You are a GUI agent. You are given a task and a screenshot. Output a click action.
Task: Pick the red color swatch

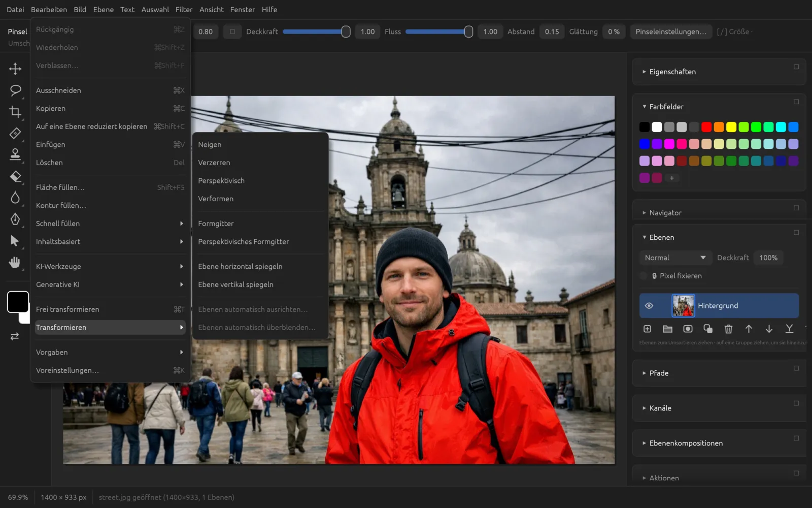pos(706,127)
